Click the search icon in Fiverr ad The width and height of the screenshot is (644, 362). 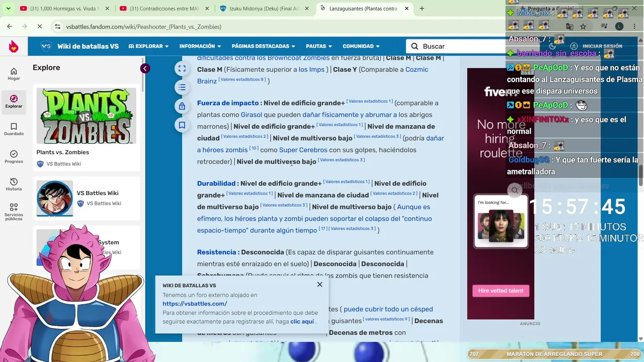514,190
